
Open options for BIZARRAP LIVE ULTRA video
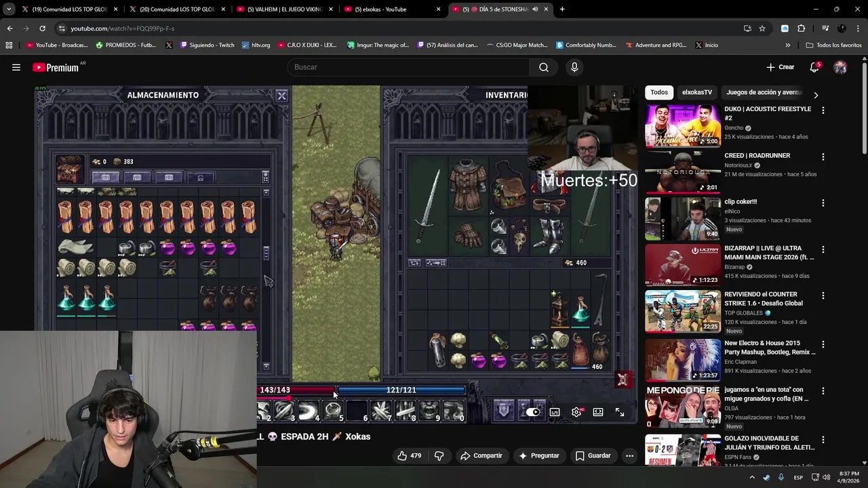tap(823, 249)
